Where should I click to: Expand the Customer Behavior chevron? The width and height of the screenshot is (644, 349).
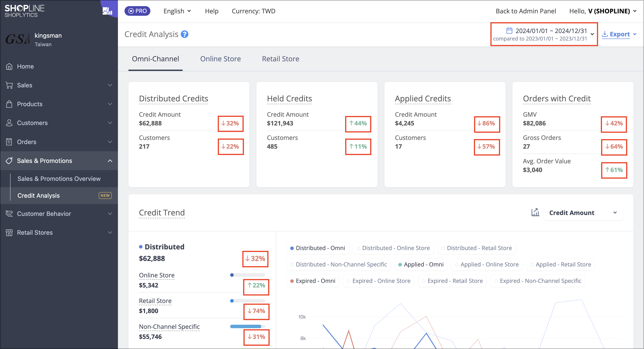tap(110, 214)
